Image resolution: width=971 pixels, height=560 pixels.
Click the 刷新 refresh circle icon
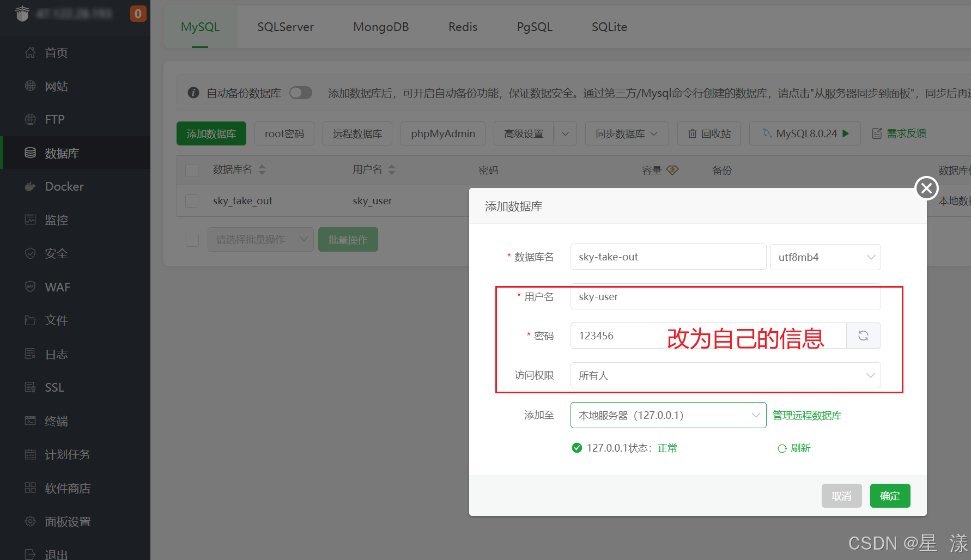782,448
